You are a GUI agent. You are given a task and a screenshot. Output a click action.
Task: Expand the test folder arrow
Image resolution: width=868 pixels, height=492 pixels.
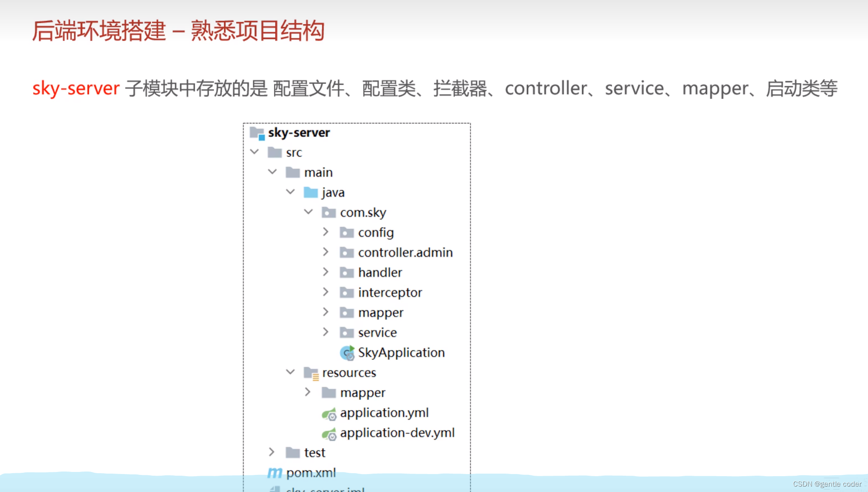click(x=272, y=452)
